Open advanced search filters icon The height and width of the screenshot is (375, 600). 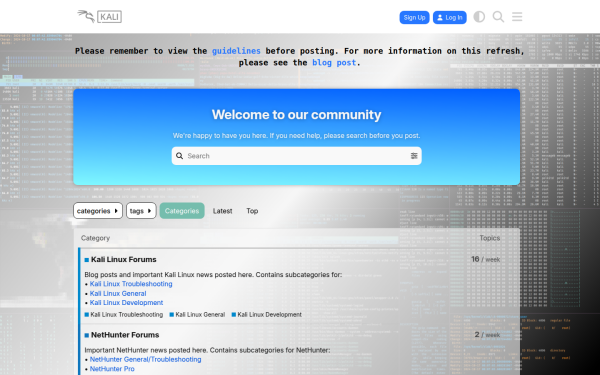414,156
